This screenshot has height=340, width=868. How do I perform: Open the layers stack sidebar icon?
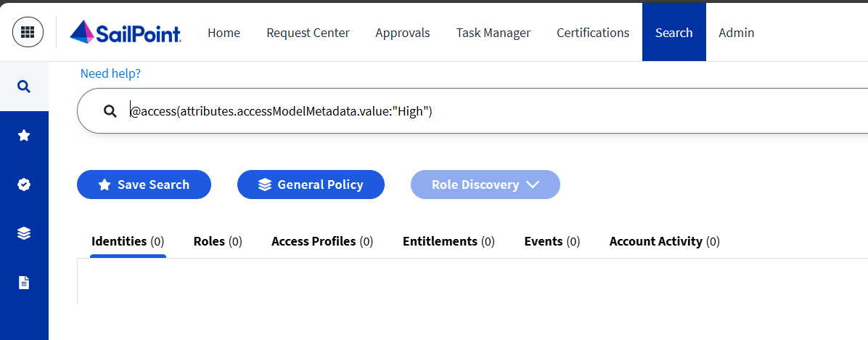[24, 233]
